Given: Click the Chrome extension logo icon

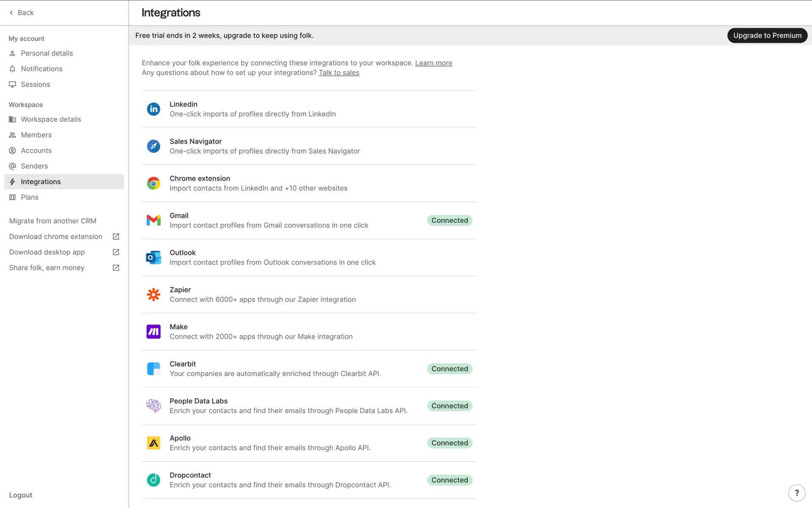Looking at the screenshot, I should pyautogui.click(x=154, y=183).
